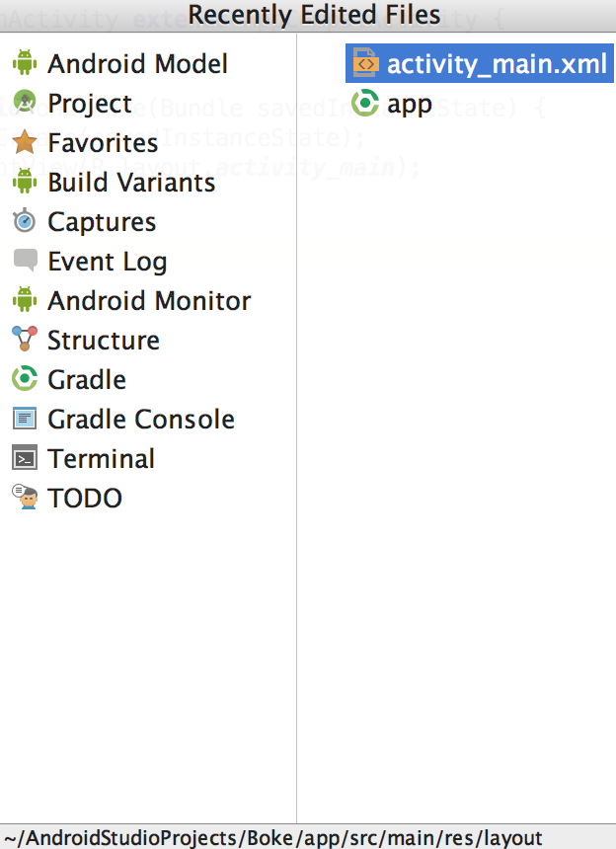Click the TODO list icon
Screen dimensions: 616x849
click(25, 497)
